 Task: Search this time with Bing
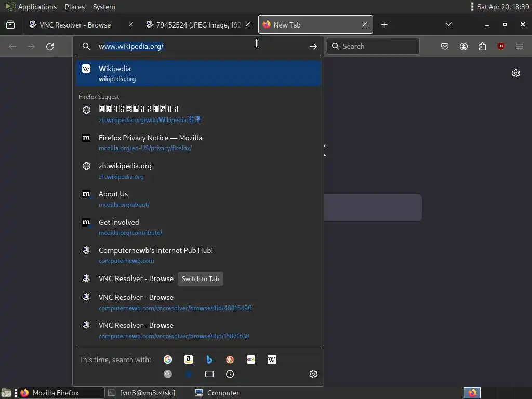click(209, 360)
